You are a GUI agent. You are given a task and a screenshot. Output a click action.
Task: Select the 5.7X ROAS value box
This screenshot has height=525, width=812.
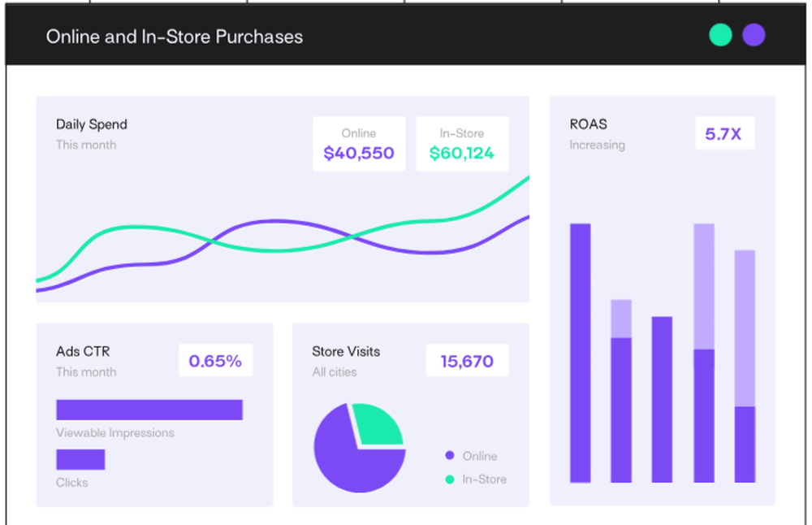724,134
